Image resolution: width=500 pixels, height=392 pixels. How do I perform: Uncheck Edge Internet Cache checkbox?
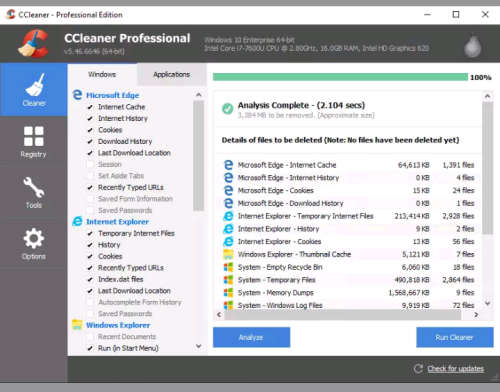pyautogui.click(x=90, y=107)
